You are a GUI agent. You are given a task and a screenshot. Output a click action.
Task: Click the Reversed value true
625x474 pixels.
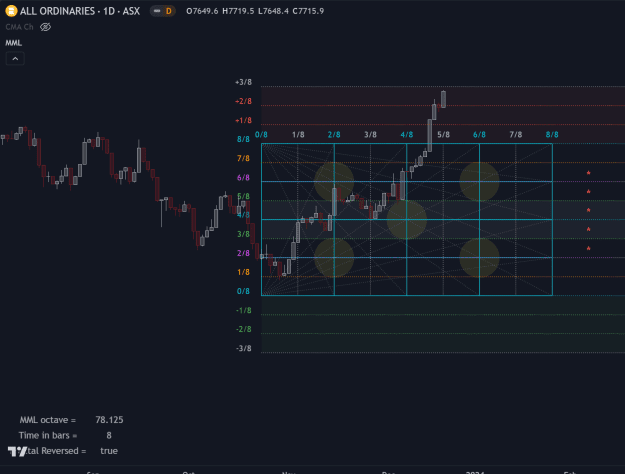[x=109, y=451]
